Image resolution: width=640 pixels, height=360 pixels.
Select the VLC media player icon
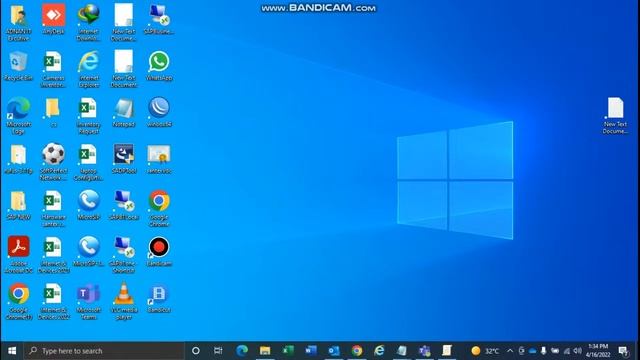click(124, 300)
